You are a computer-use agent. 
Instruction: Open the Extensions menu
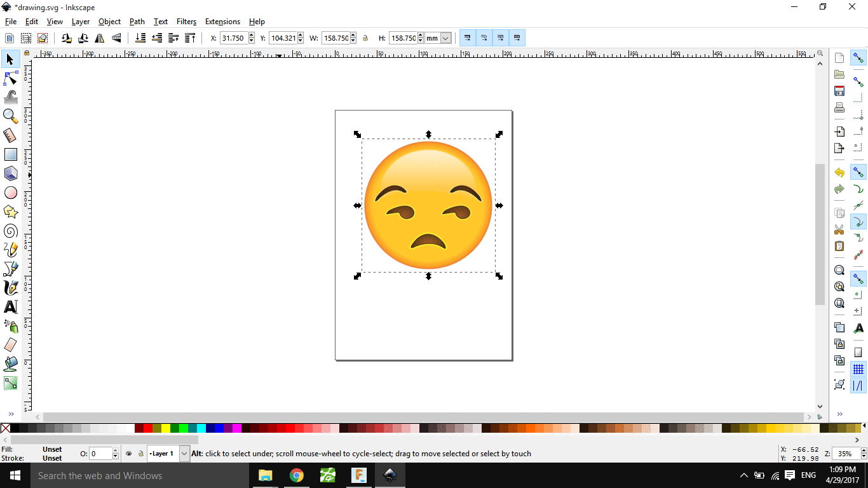(x=222, y=22)
